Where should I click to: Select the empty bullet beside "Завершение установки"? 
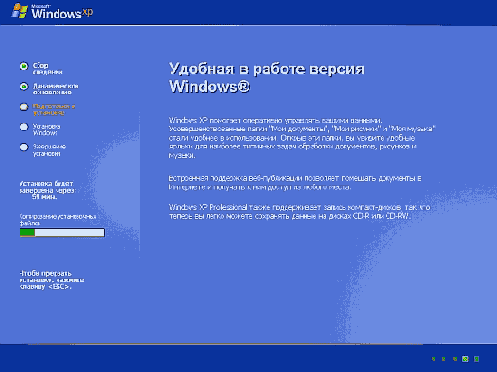coord(24,147)
